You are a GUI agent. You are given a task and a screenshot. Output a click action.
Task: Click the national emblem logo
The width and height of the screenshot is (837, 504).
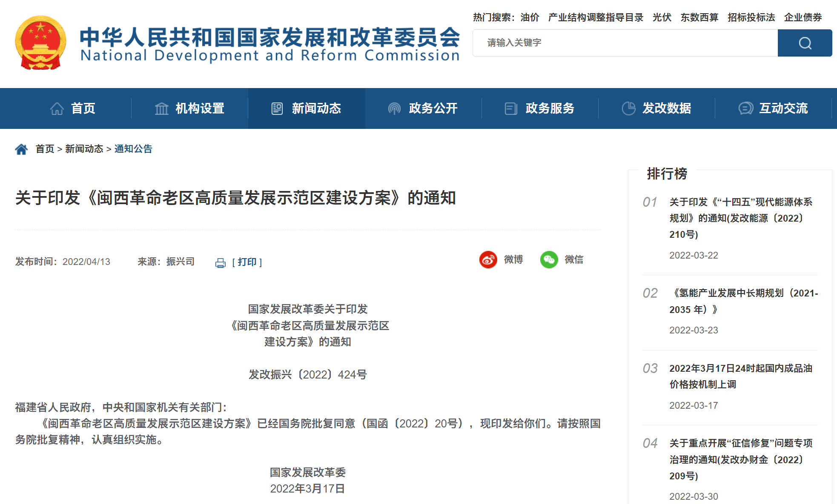[x=40, y=43]
